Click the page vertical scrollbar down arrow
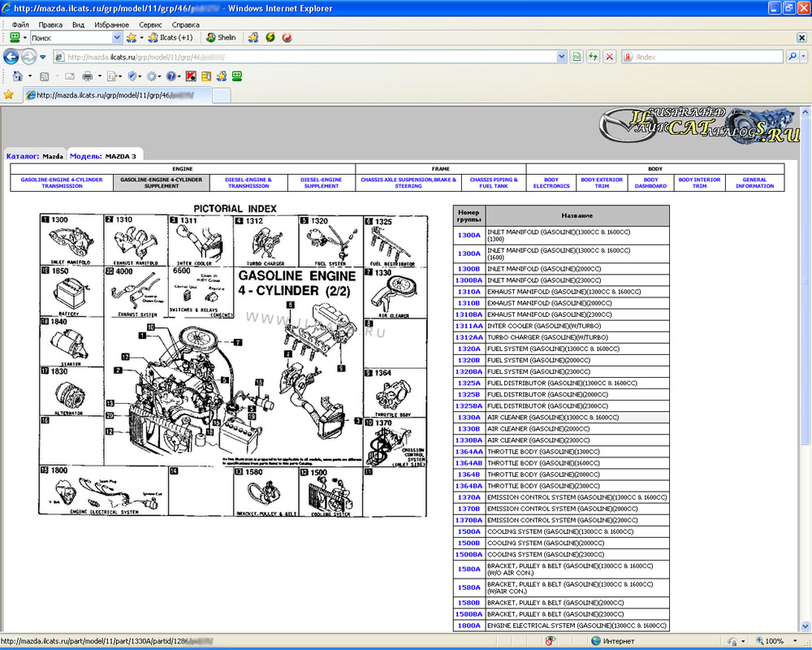812x650 pixels. (806, 626)
